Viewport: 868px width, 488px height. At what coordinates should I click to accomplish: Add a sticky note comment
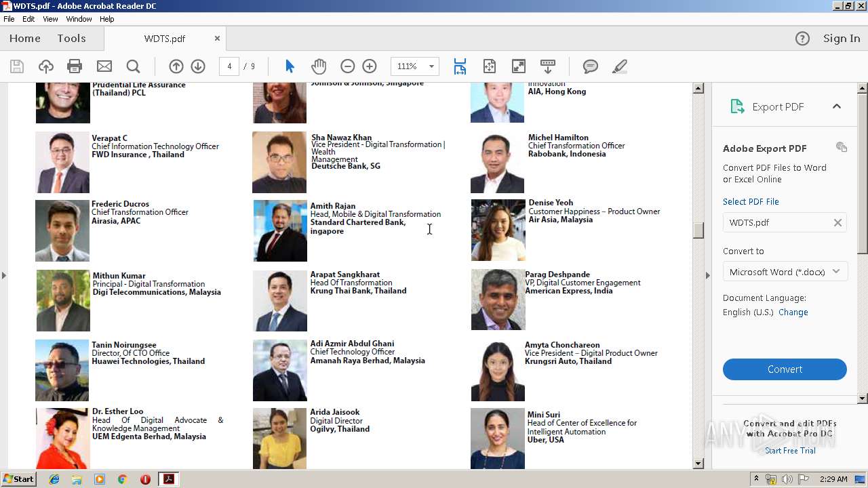591,66
